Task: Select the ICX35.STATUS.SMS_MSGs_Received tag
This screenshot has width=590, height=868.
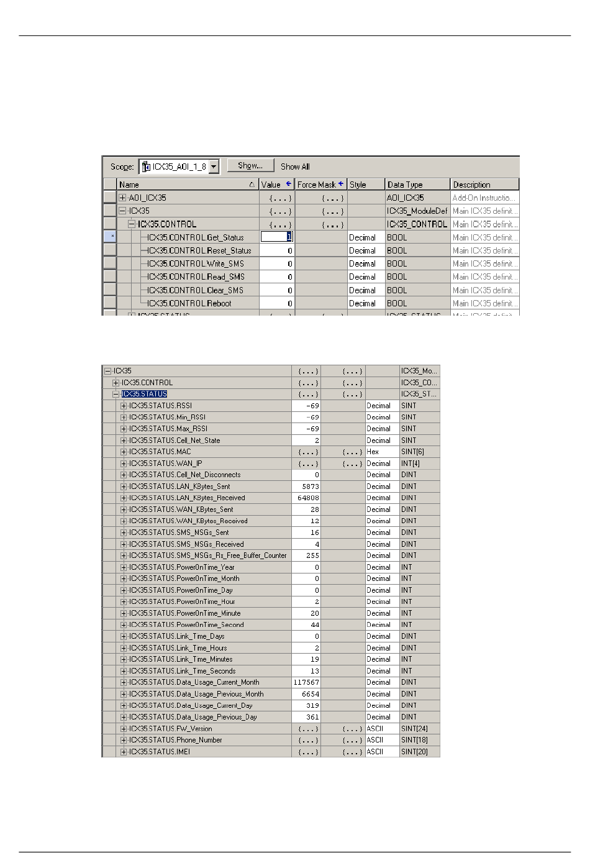Action: tap(186, 544)
